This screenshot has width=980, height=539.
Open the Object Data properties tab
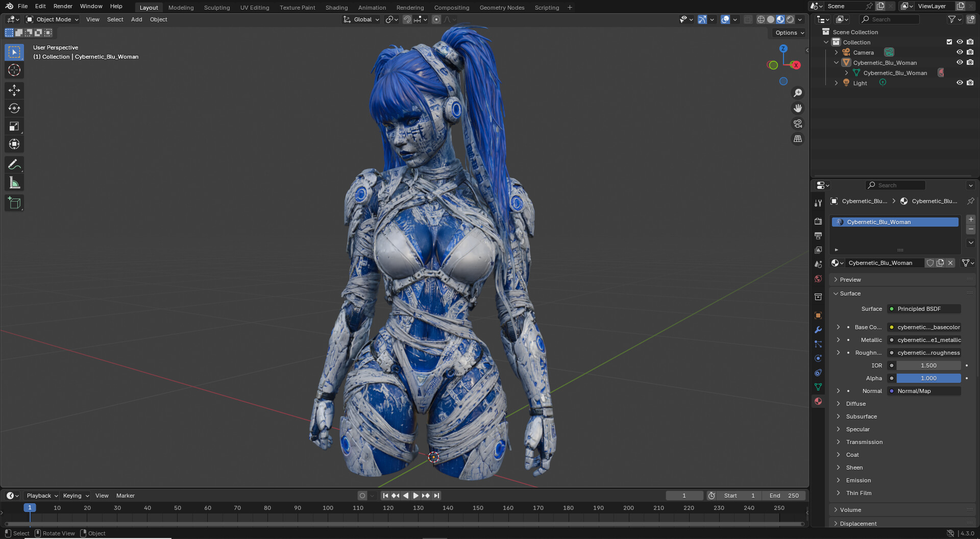(x=818, y=387)
